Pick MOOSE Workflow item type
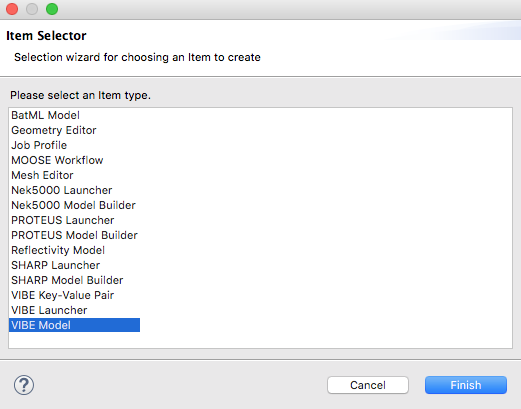Viewport: 521px width, 409px height. pos(57,160)
